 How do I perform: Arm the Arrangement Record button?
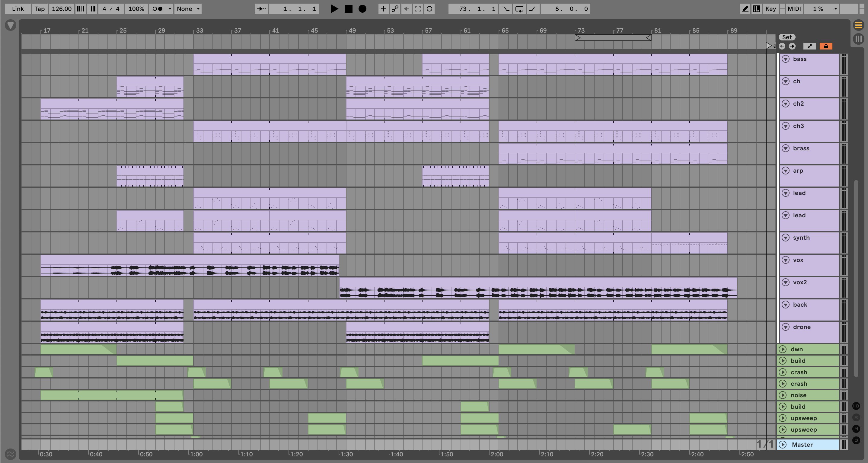(362, 9)
